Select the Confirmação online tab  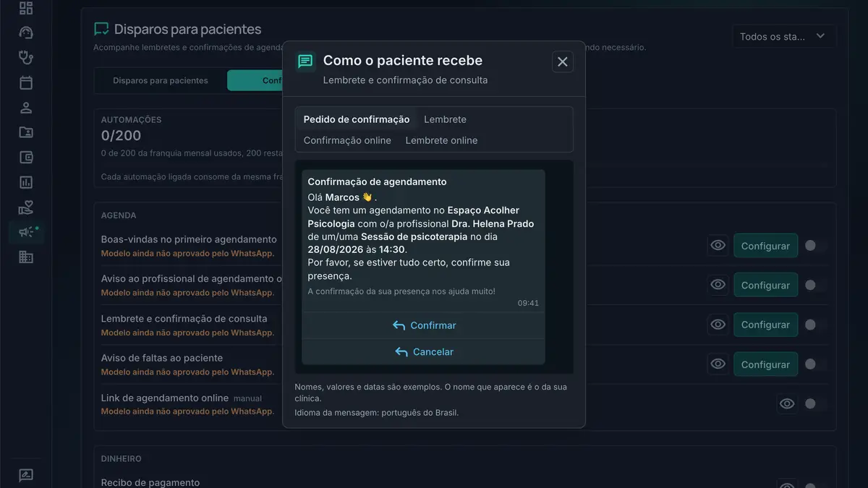click(347, 140)
